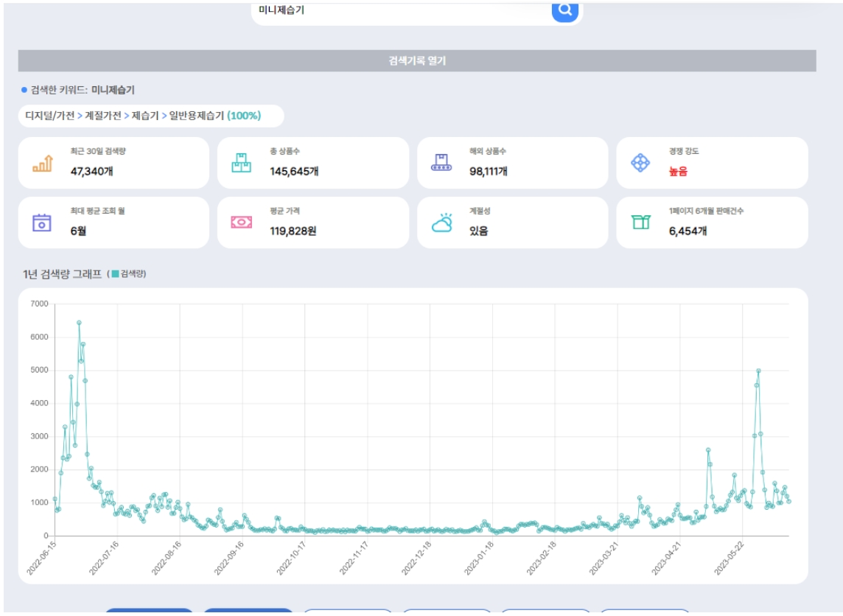Click the sun-cloud icon for 계절성

[442, 222]
